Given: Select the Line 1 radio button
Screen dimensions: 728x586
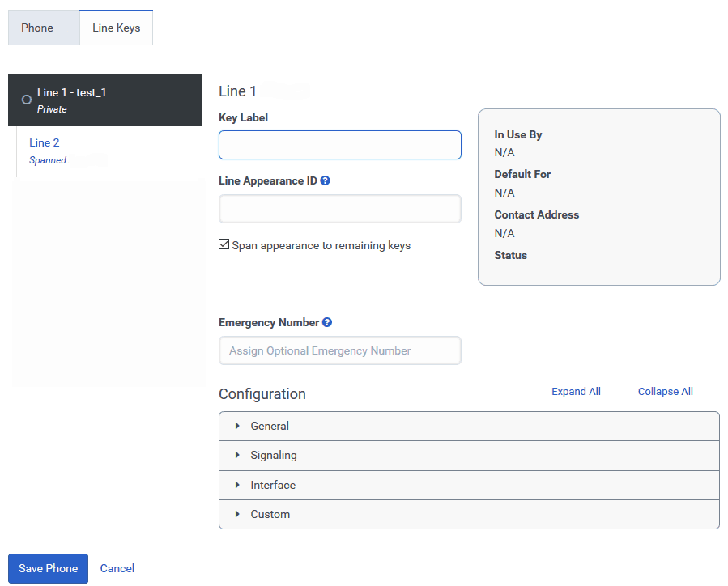Looking at the screenshot, I should [25, 100].
